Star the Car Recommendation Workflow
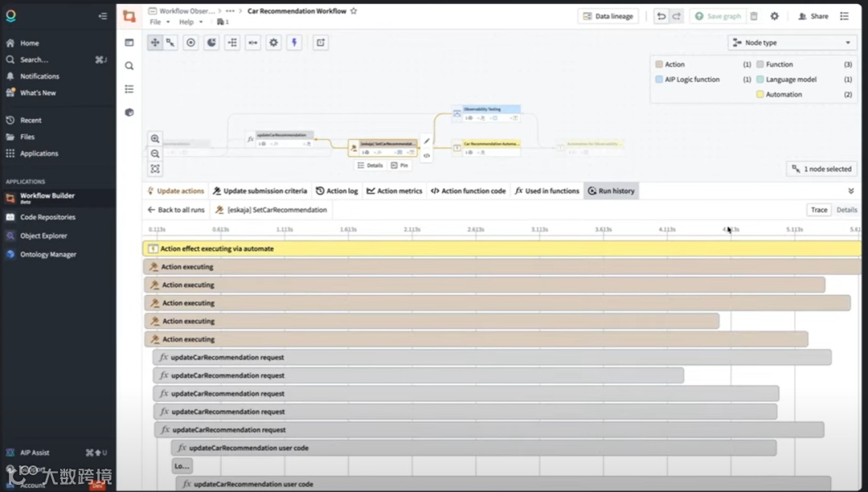 [x=354, y=11]
